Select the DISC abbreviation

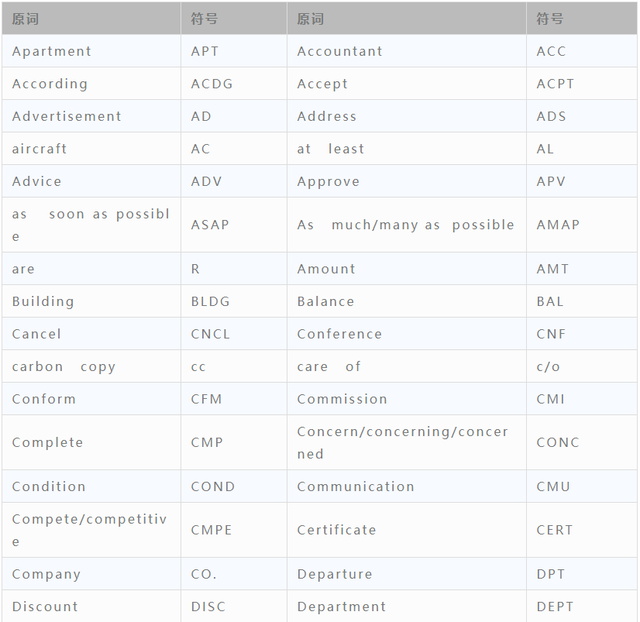210,606
